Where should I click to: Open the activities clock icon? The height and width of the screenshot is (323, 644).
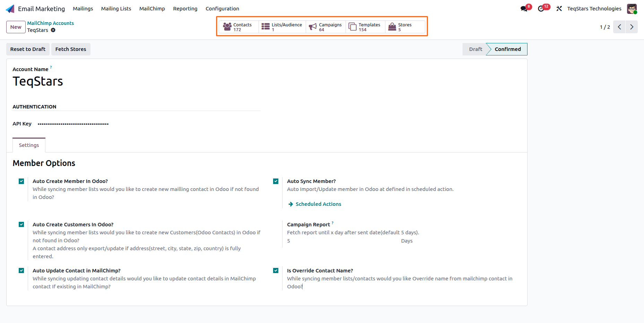point(541,9)
